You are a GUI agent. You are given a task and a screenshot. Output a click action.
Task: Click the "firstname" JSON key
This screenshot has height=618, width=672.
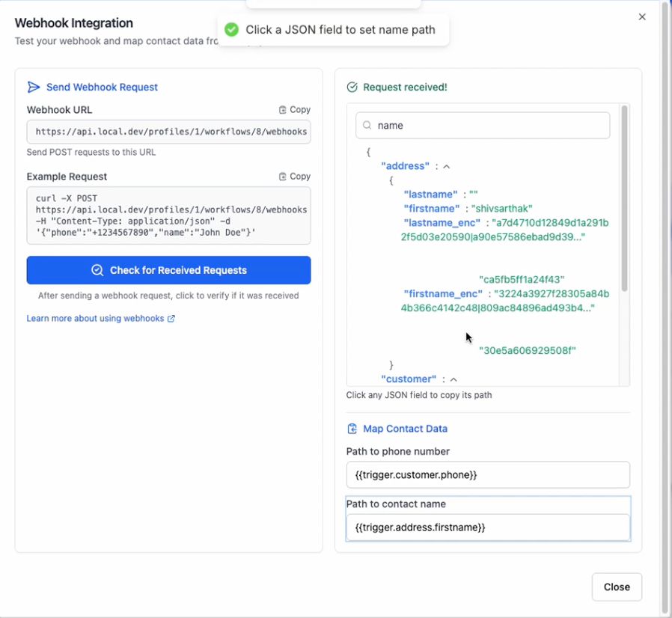click(432, 208)
